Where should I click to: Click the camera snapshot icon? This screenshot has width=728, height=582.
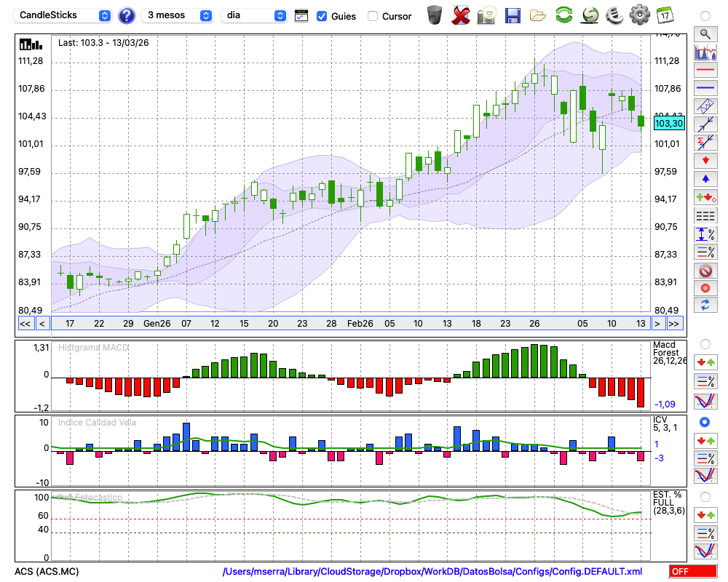(x=486, y=15)
